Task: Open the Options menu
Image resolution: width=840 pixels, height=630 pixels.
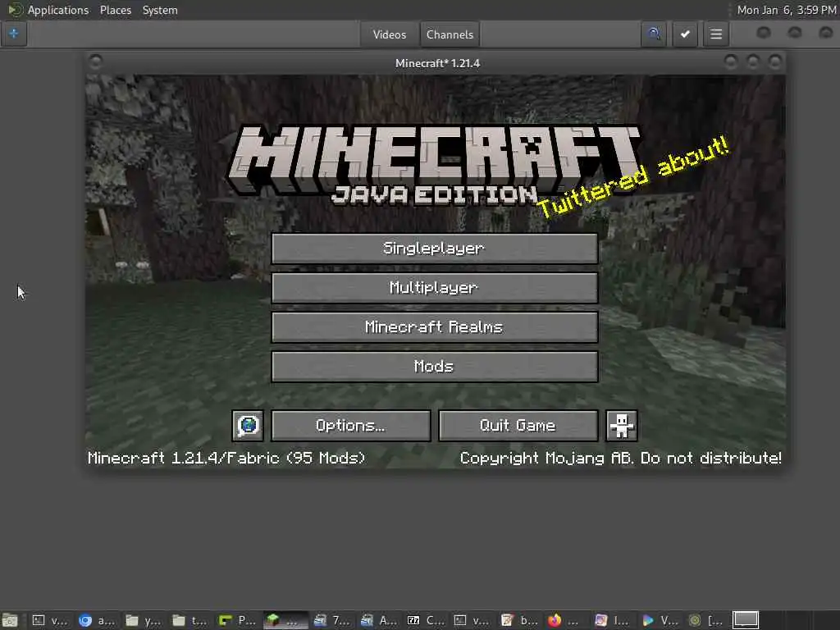Action: tap(351, 426)
